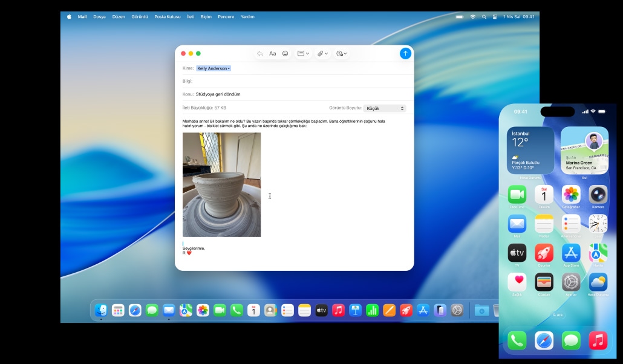This screenshot has height=364, width=623.
Task: Click the pottery bowl photo in email
Action: point(221,184)
